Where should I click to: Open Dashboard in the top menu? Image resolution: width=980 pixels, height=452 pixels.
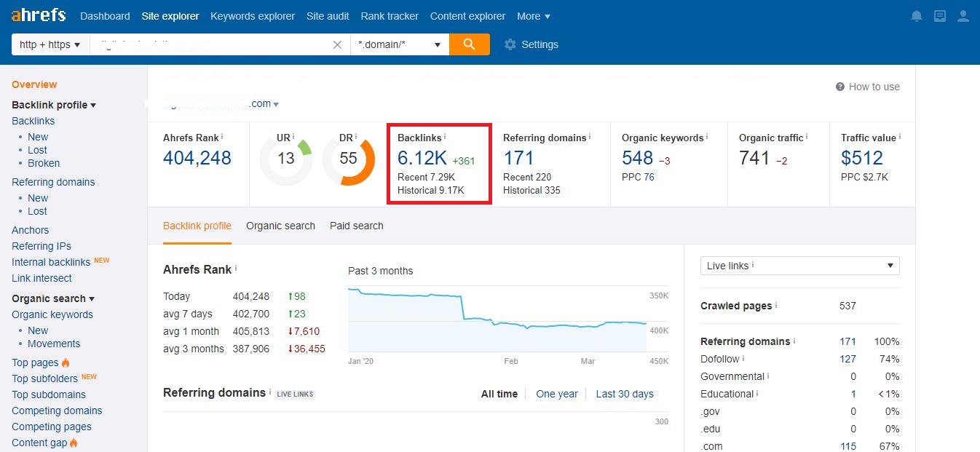coord(105,16)
